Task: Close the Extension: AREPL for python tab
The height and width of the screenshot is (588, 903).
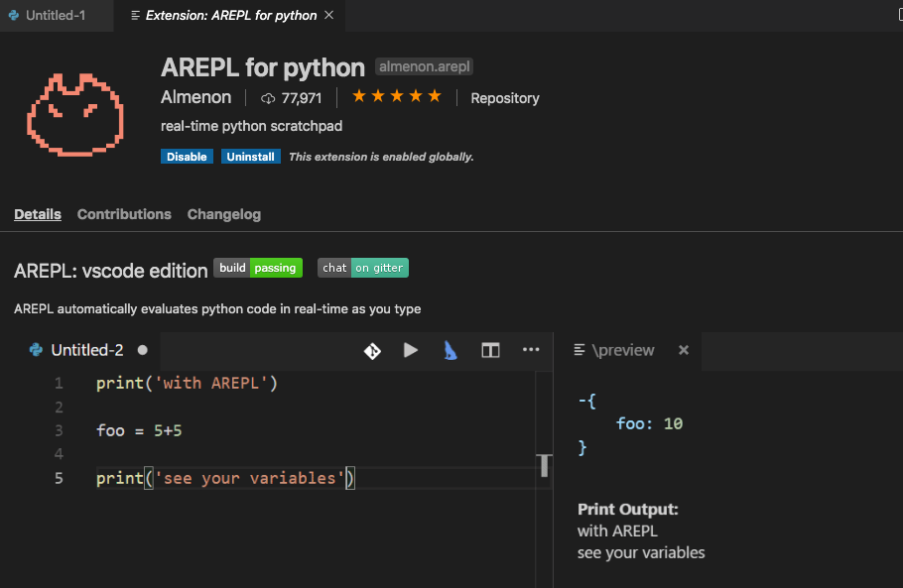Action: [328, 15]
